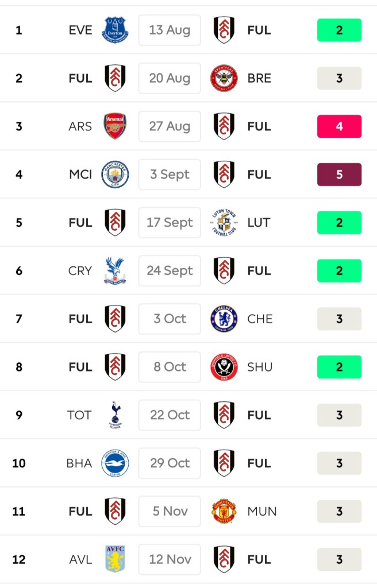This screenshot has width=377, height=588.
Task: Click the Aston Villa crest
Action: pos(115,560)
